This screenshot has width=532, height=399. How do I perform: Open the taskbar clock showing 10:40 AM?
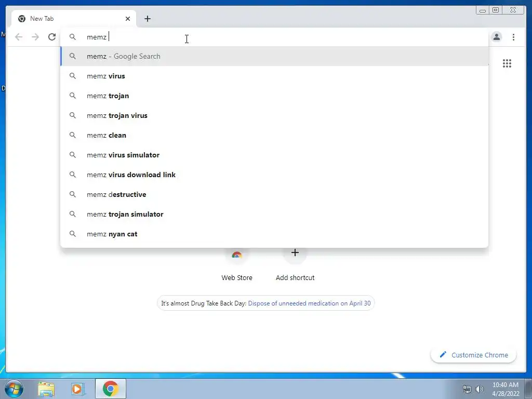505,389
